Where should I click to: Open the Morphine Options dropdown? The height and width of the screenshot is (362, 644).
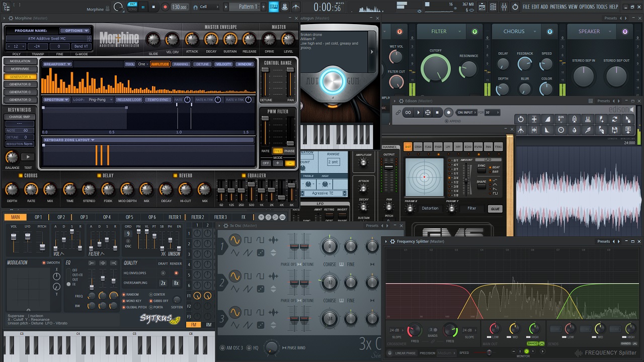tap(74, 31)
